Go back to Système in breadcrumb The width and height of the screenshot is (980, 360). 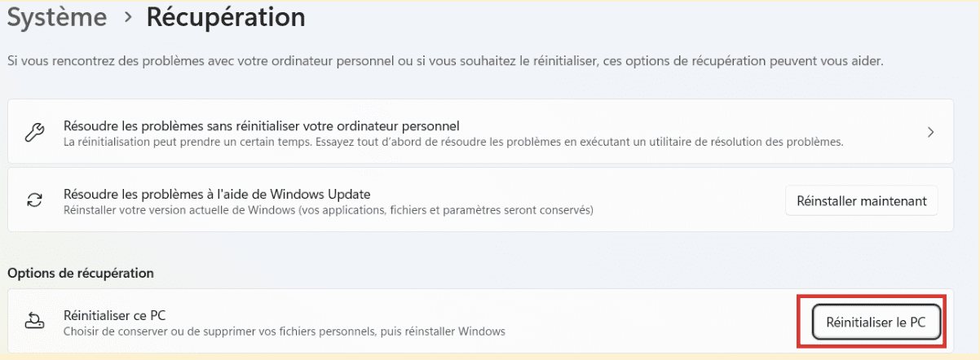click(x=57, y=17)
